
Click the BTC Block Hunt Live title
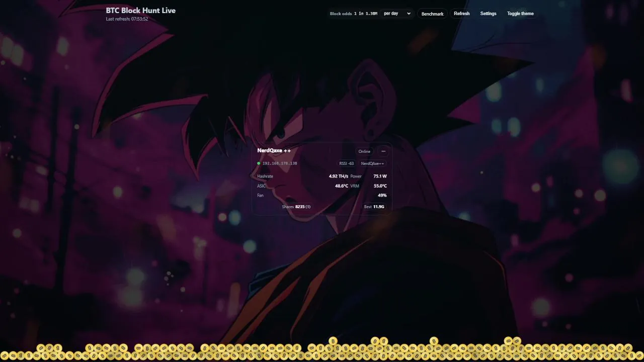[x=141, y=10]
